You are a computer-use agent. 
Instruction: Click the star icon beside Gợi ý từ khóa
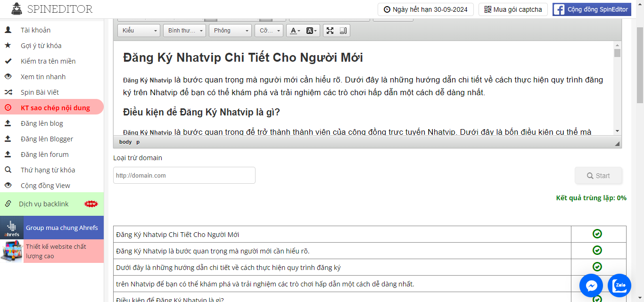8,46
